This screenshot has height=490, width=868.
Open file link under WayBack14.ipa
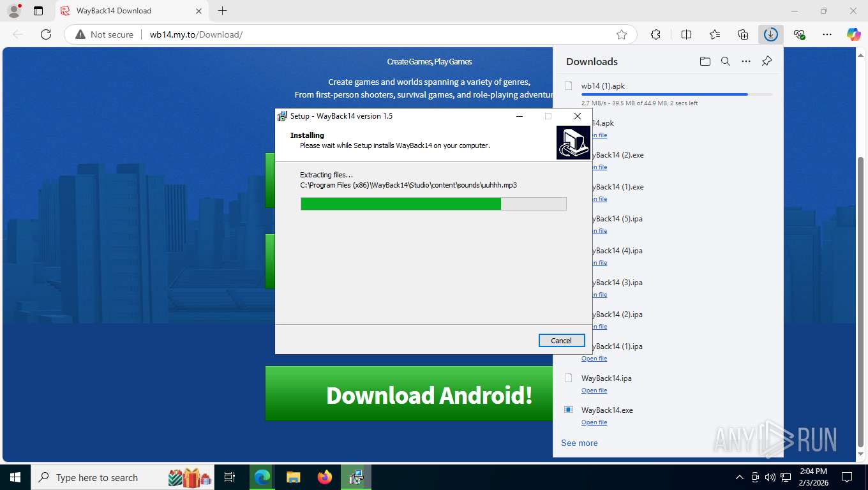594,390
